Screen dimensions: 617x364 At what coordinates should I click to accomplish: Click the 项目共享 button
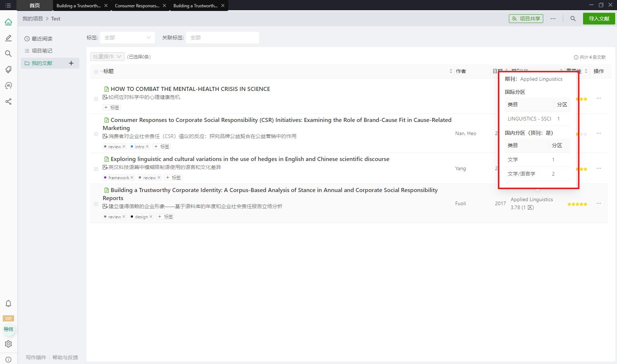tap(526, 19)
